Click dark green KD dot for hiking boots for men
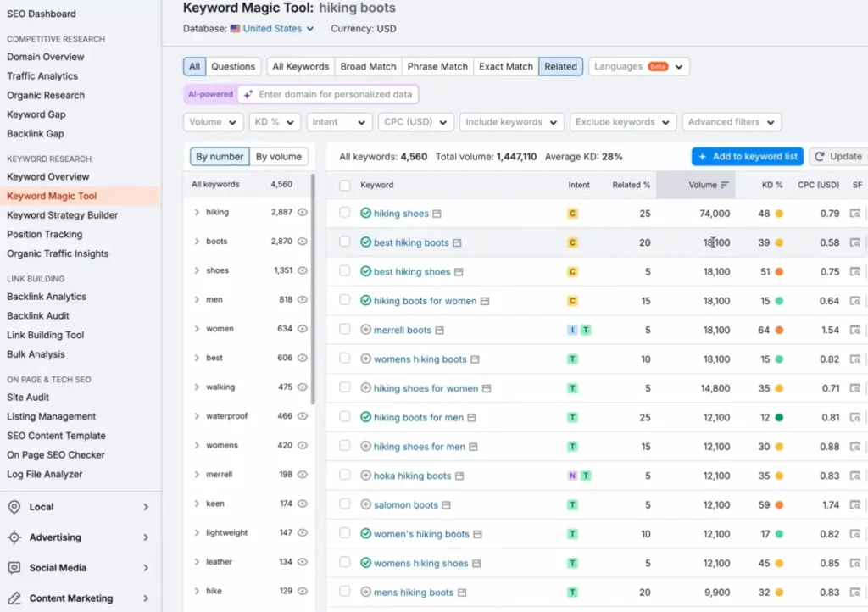This screenshot has width=868, height=612. tap(779, 418)
